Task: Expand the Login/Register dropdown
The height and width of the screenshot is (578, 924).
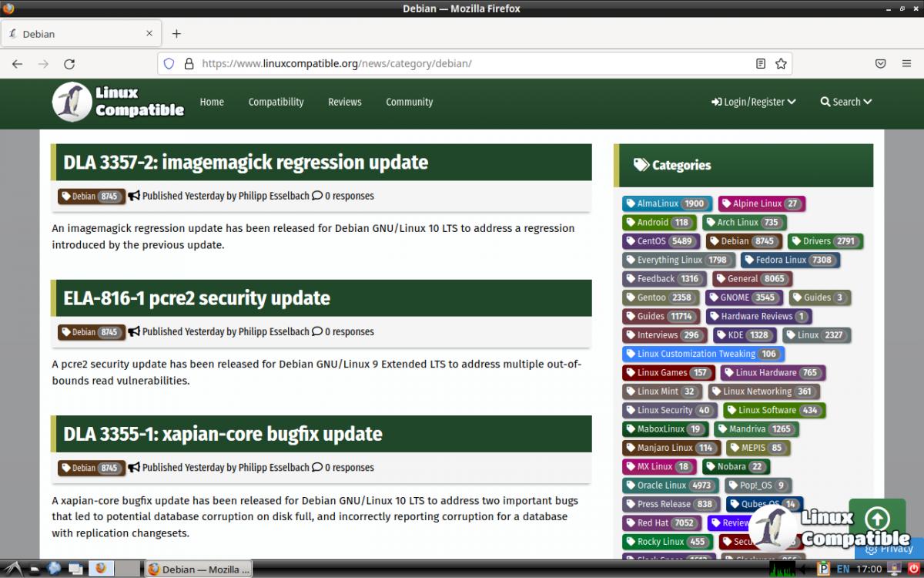Action: tap(753, 102)
